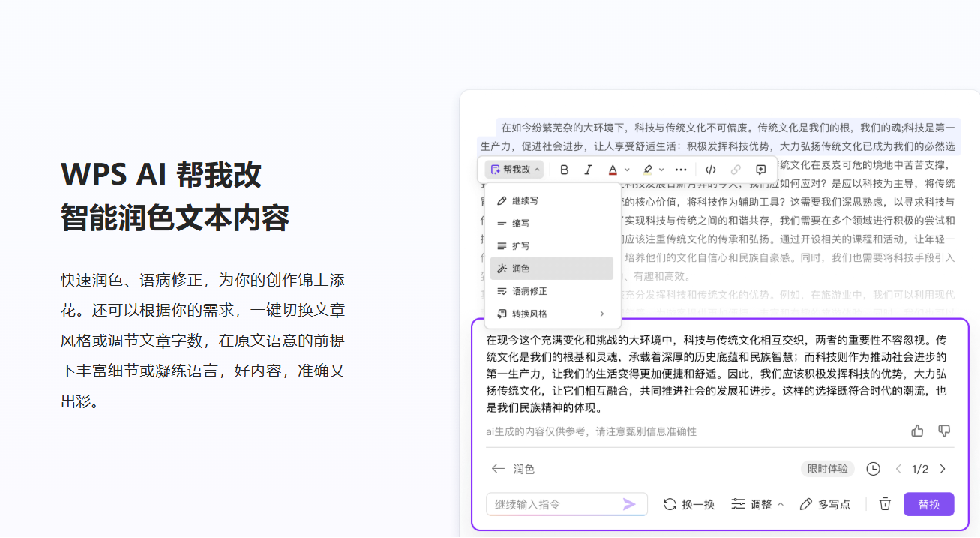Image resolution: width=980 pixels, height=538 pixels.
Task: Click 换一换 to regenerate the result
Action: (689, 504)
